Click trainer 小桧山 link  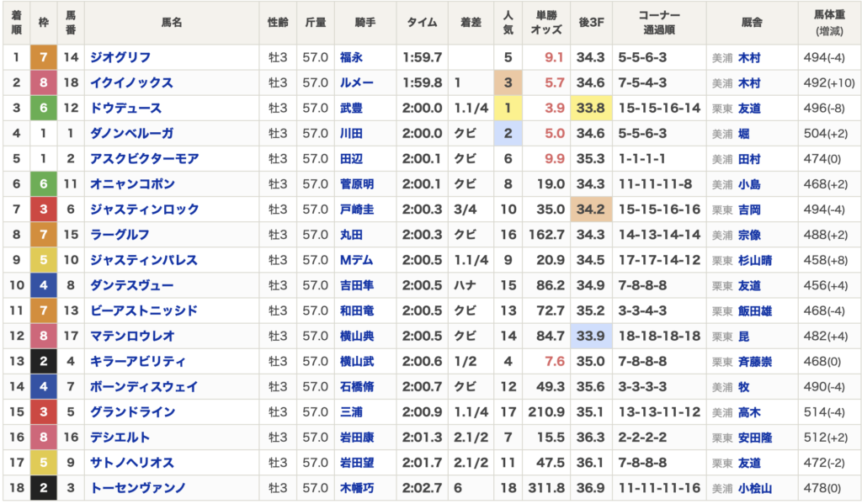point(755,488)
